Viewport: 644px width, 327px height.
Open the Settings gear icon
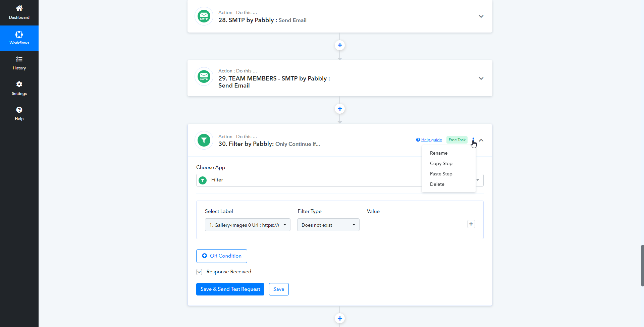[19, 84]
